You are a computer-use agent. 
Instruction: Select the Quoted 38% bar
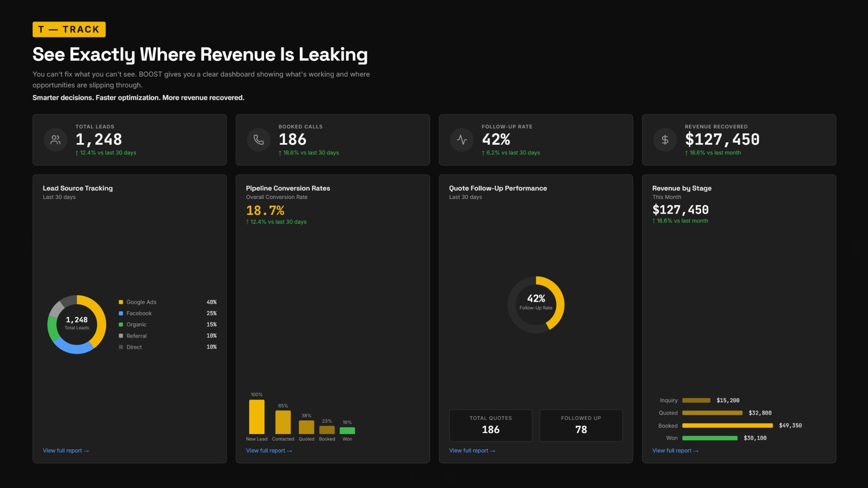[307, 427]
